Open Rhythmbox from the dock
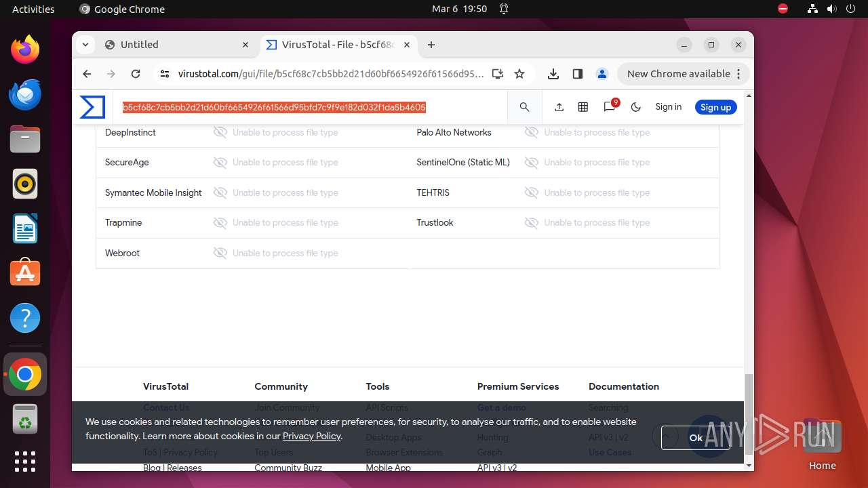This screenshot has width=868, height=488. click(25, 184)
